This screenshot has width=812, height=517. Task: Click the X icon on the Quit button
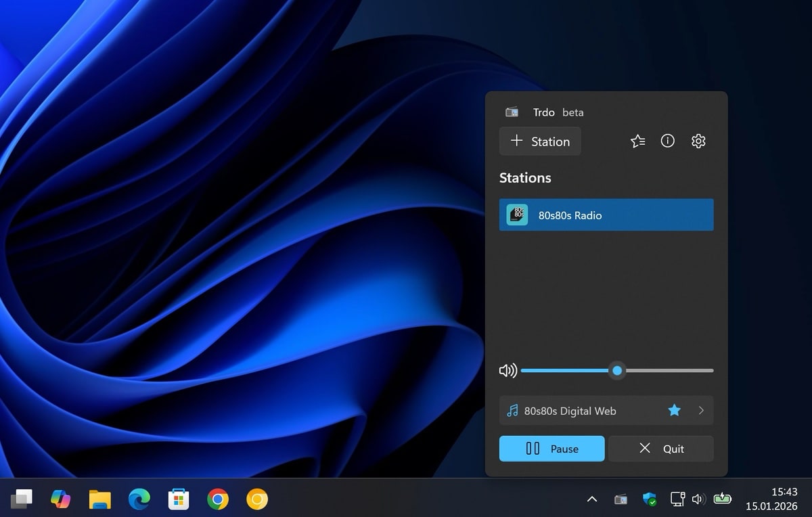tap(646, 449)
